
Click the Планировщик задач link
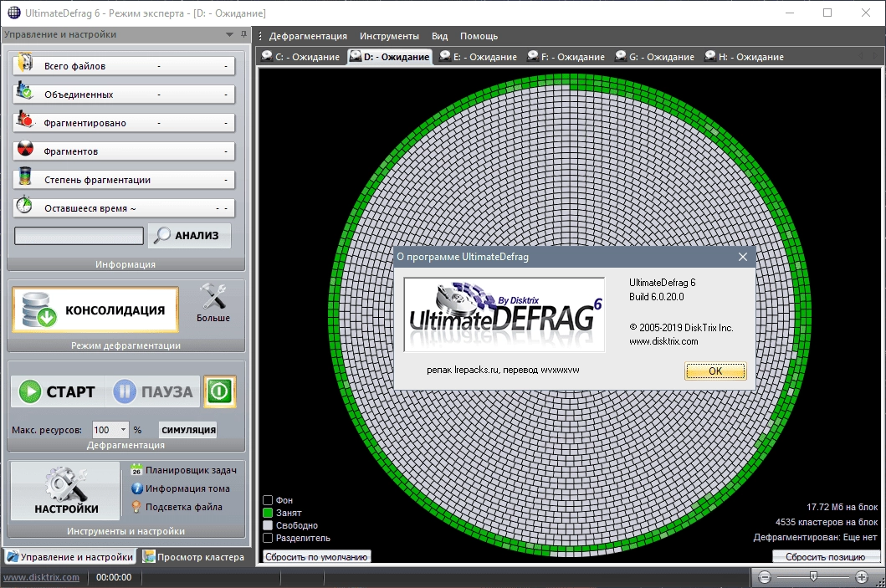(191, 470)
